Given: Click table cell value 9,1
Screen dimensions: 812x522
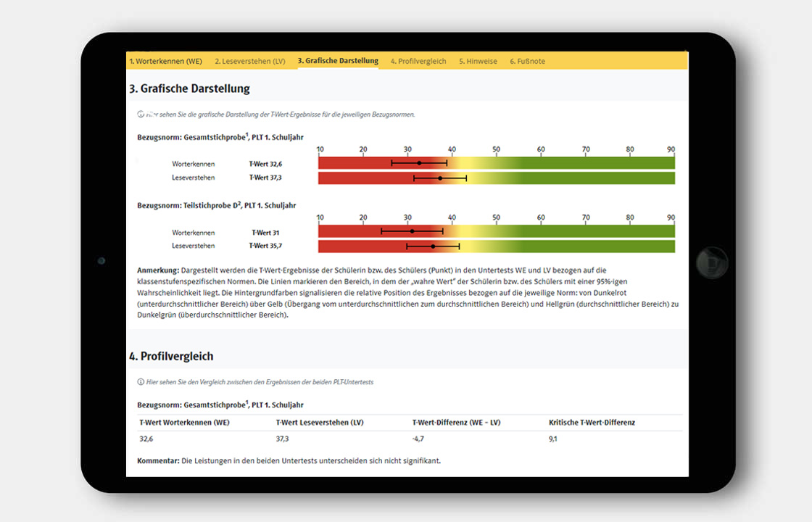Looking at the screenshot, I should point(553,439).
